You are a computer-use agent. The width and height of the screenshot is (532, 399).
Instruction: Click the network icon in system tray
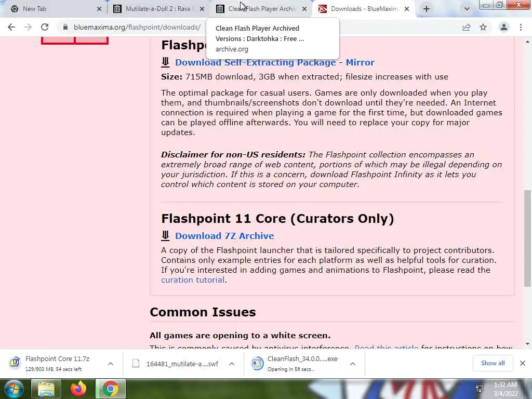pos(480,389)
